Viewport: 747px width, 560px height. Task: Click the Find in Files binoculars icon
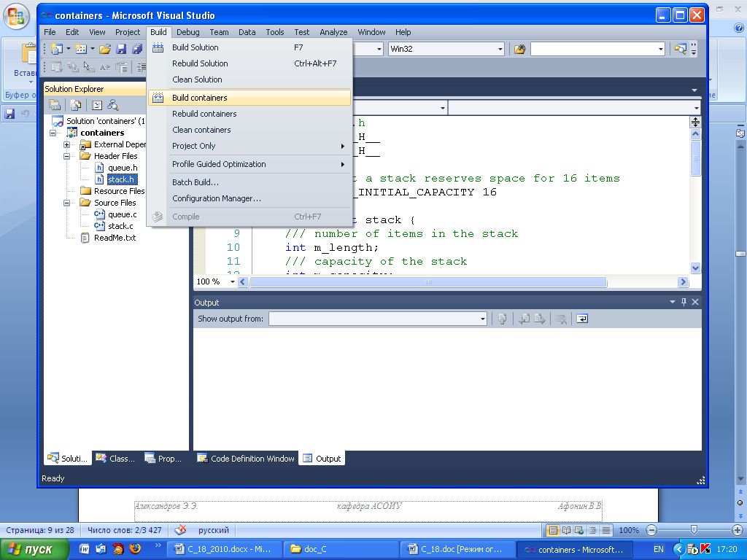(x=520, y=49)
